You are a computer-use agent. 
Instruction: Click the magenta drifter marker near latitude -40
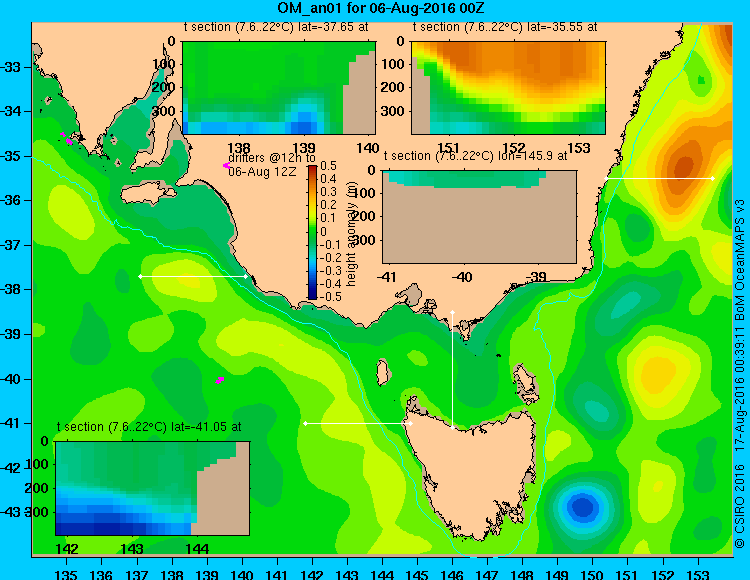tap(220, 380)
